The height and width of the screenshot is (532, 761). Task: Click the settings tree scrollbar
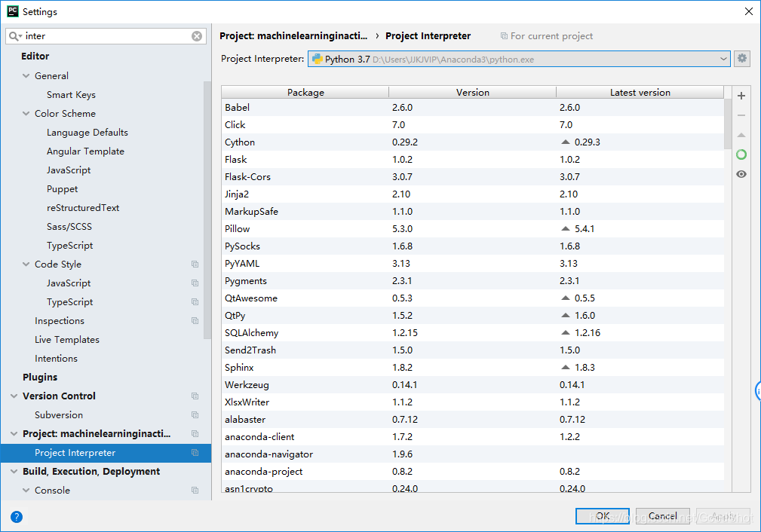coord(207,209)
